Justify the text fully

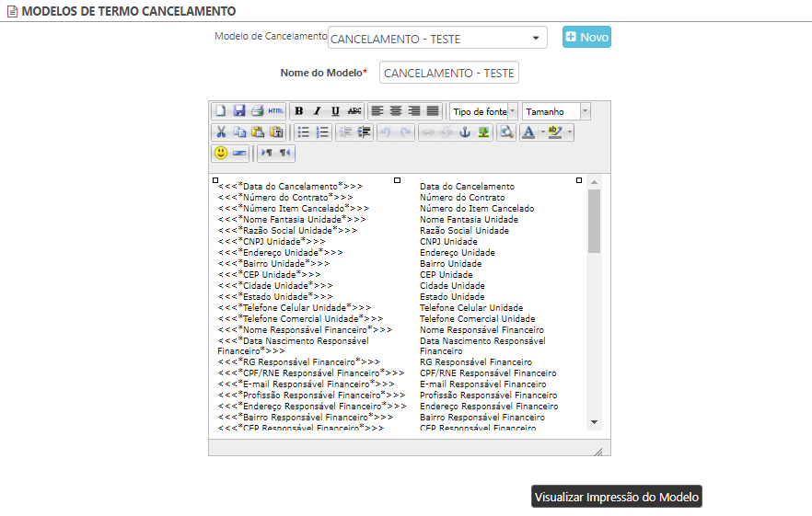coord(433,110)
